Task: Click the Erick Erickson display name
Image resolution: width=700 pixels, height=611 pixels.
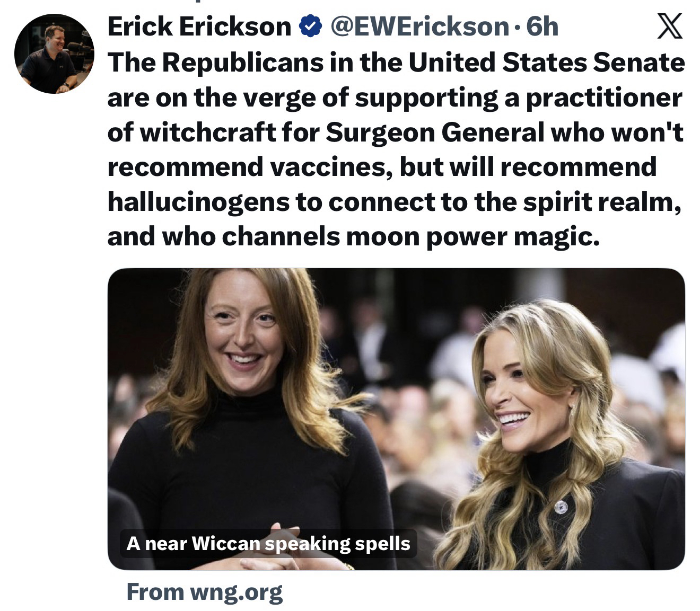Action: [x=199, y=26]
